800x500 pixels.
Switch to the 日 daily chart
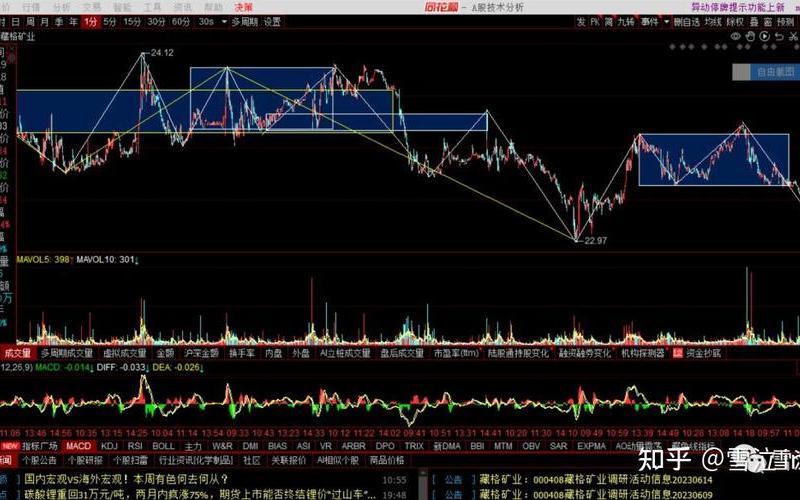[x=16, y=22]
